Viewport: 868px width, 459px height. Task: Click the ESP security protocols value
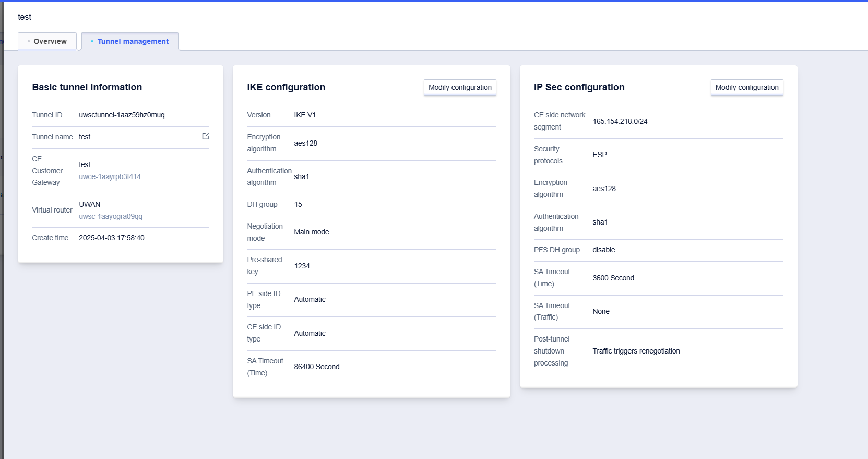[x=599, y=155]
